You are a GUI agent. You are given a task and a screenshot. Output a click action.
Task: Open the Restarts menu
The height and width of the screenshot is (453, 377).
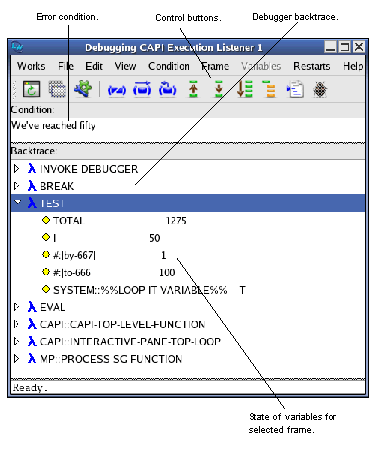click(x=311, y=66)
